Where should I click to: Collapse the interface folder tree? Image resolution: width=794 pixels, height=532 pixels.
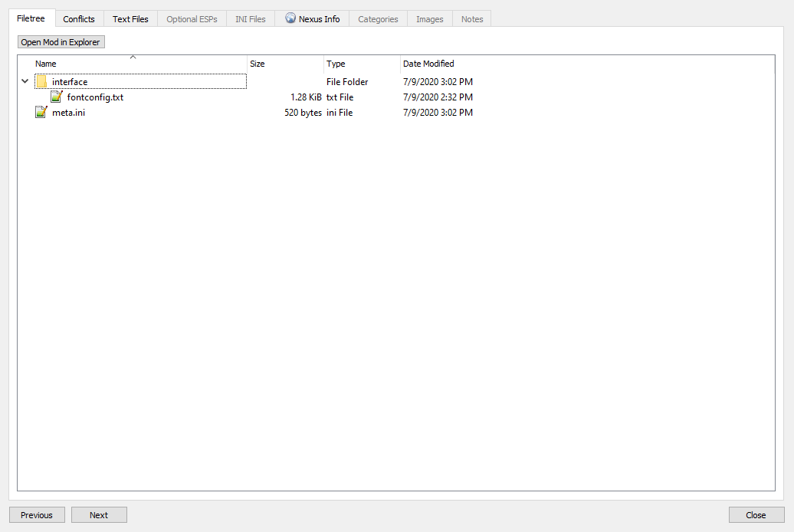point(25,81)
